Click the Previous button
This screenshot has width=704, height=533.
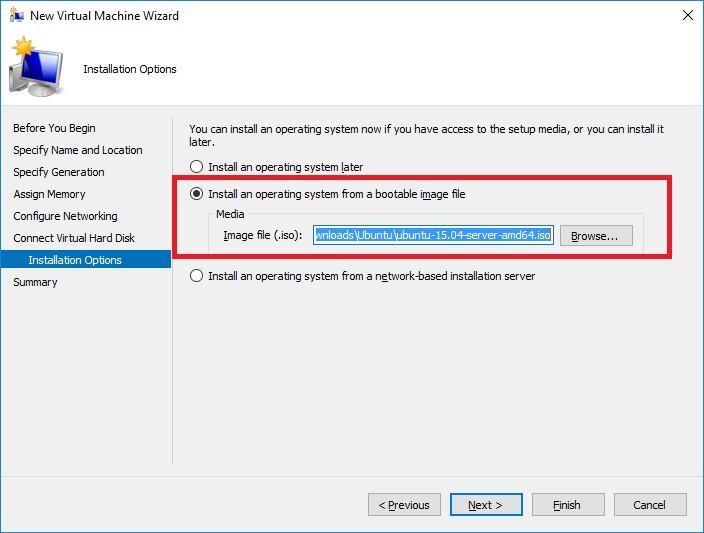click(404, 505)
